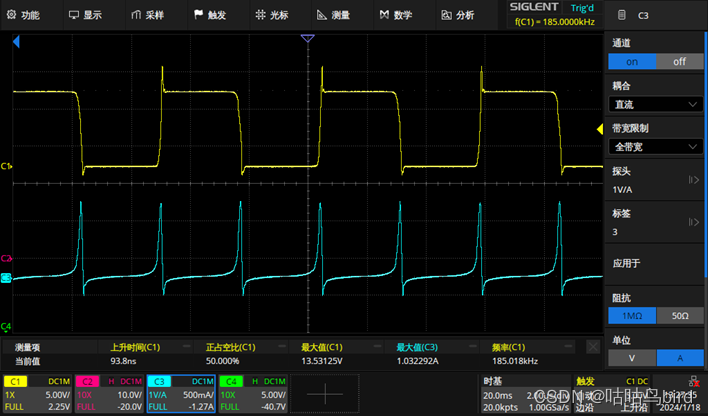Open the C3 channel descriptor box
This screenshot has height=416, width=708.
pyautogui.click(x=181, y=394)
